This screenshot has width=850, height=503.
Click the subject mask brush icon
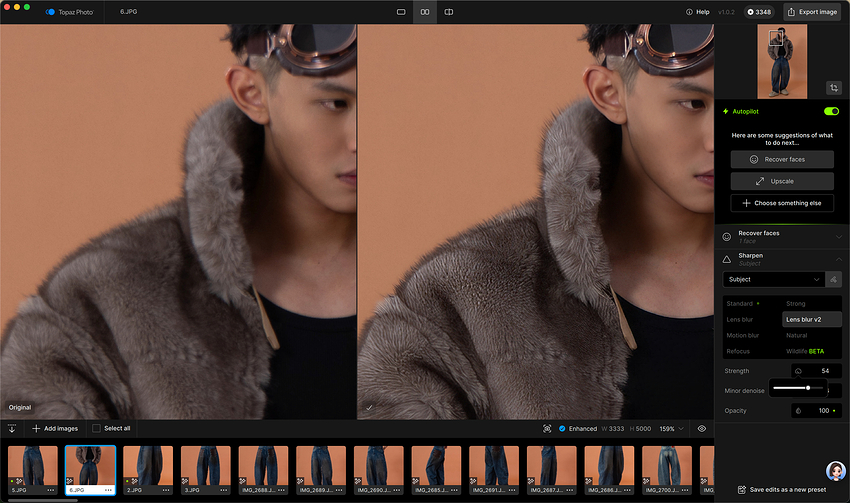pyautogui.click(x=834, y=280)
